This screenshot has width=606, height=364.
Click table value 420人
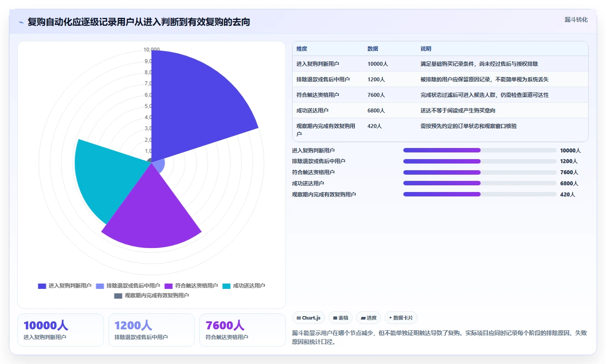tap(375, 126)
